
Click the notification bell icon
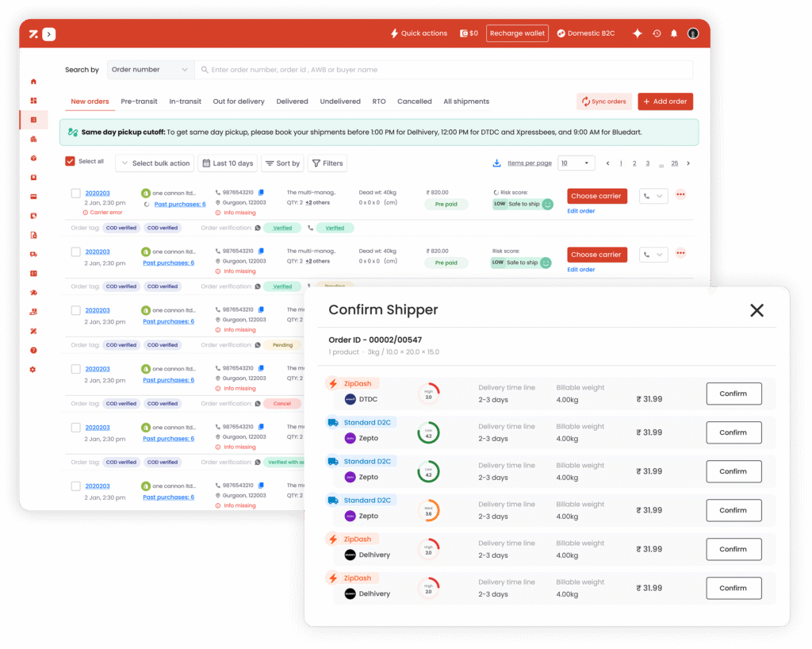[674, 33]
